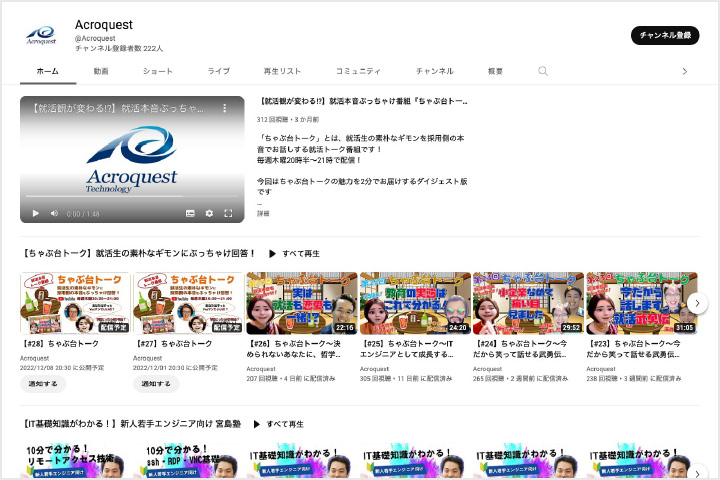The height and width of the screenshot is (480, 720).
Task: Click the 【#26】 ちゃぶ台トーク video title
Action: pyautogui.click(x=294, y=349)
